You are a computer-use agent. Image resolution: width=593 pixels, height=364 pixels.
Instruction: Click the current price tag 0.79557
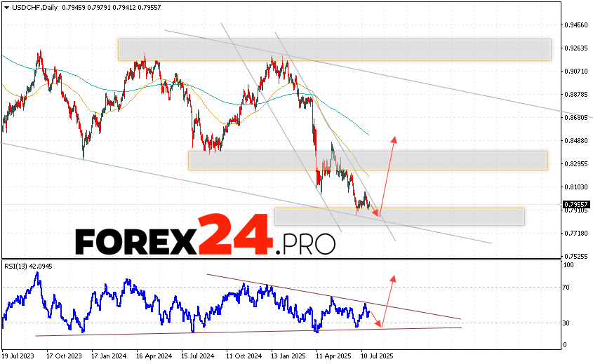point(577,205)
